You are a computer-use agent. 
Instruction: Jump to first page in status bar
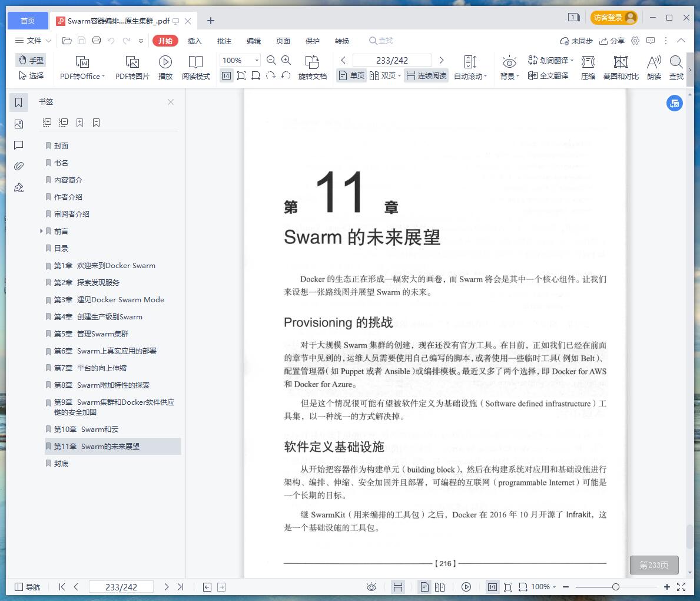pyautogui.click(x=62, y=587)
